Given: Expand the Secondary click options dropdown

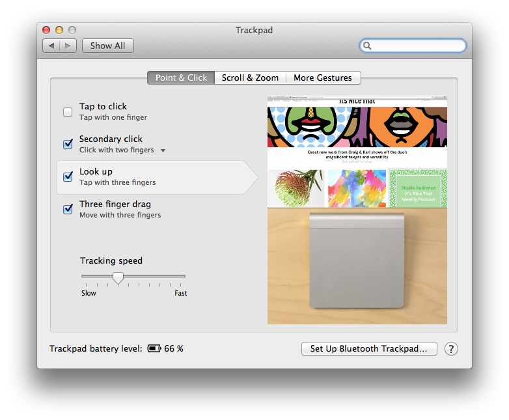Looking at the screenshot, I should pos(163,150).
